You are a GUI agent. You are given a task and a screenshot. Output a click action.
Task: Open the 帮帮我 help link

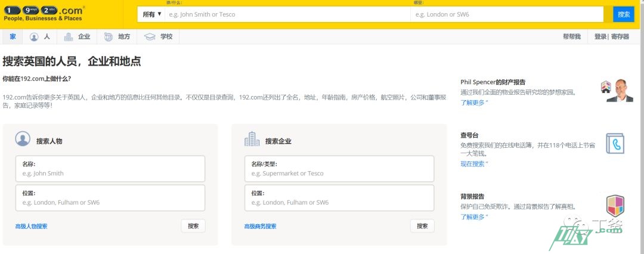(572, 36)
